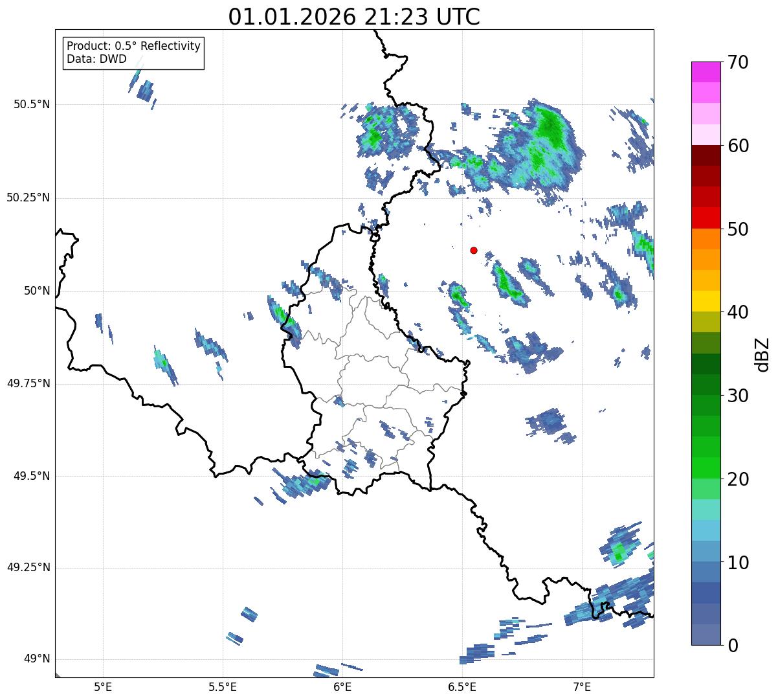Click the magenta top colorbar swatch
The image size is (778, 700).
pyautogui.click(x=706, y=72)
